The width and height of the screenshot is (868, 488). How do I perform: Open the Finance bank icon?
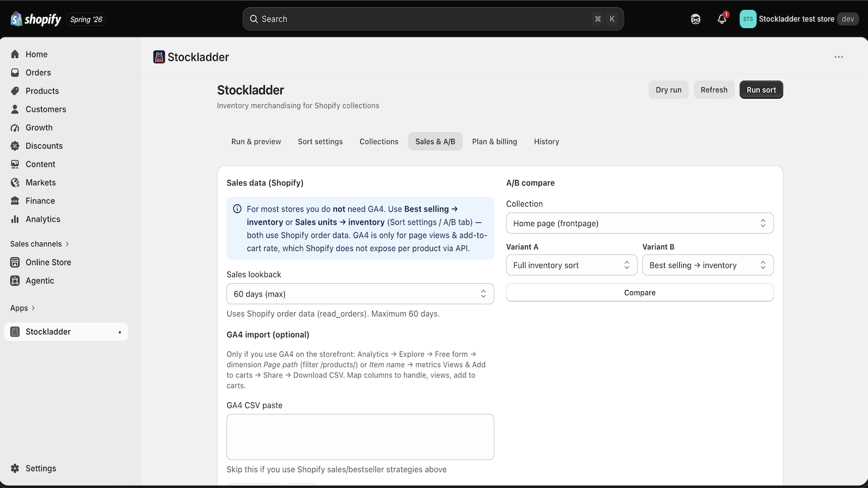pyautogui.click(x=15, y=201)
